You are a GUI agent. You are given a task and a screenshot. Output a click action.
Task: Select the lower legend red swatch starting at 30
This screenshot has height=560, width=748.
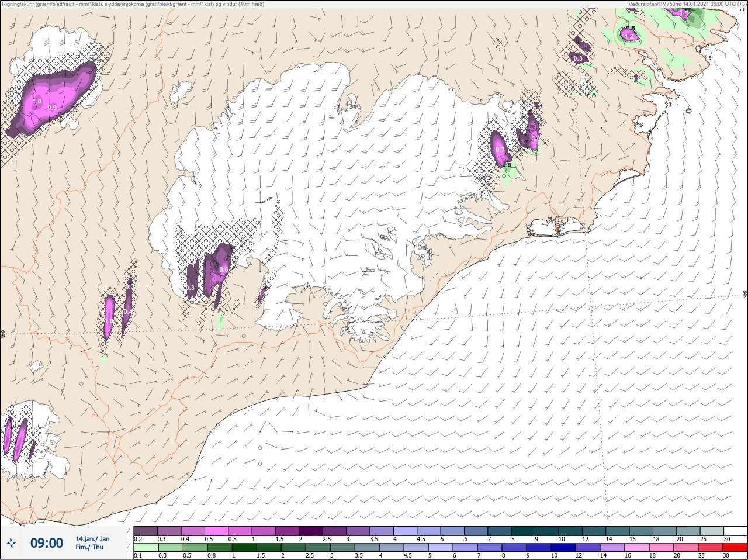click(736, 548)
